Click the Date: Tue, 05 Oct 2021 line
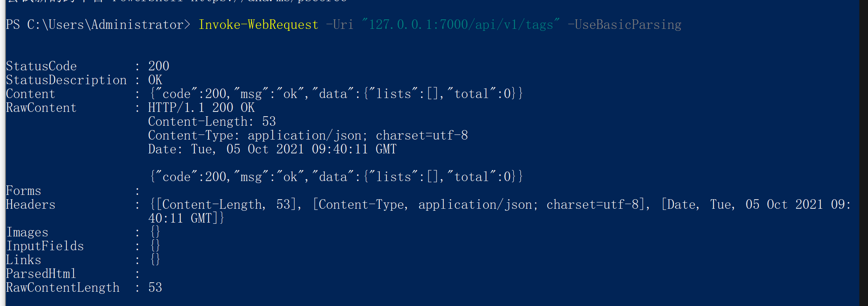868x306 pixels. click(273, 149)
